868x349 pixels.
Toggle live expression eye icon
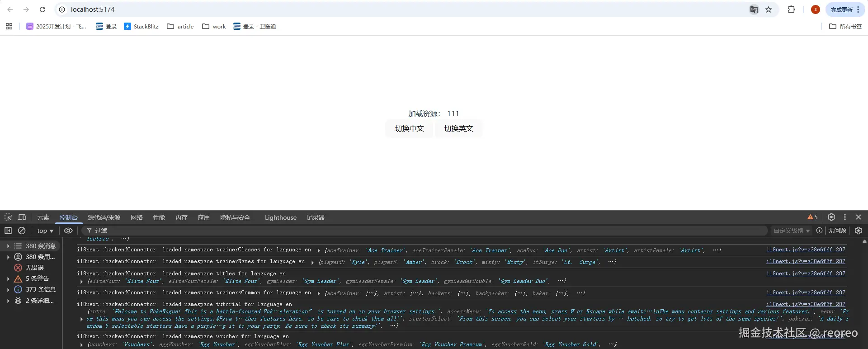click(68, 231)
